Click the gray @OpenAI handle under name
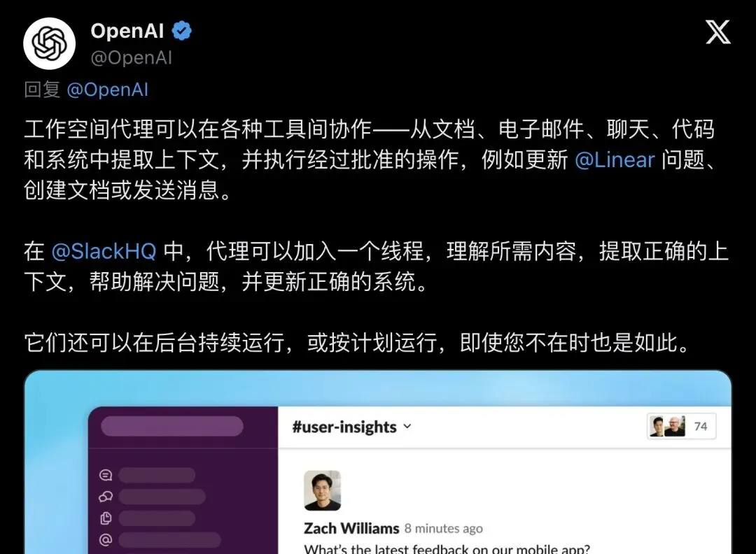The image size is (756, 554). point(131,58)
